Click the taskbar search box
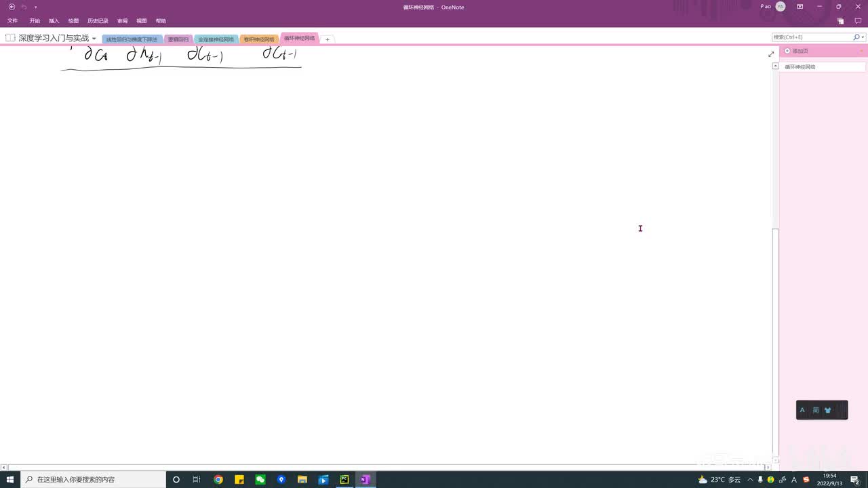 [x=93, y=479]
